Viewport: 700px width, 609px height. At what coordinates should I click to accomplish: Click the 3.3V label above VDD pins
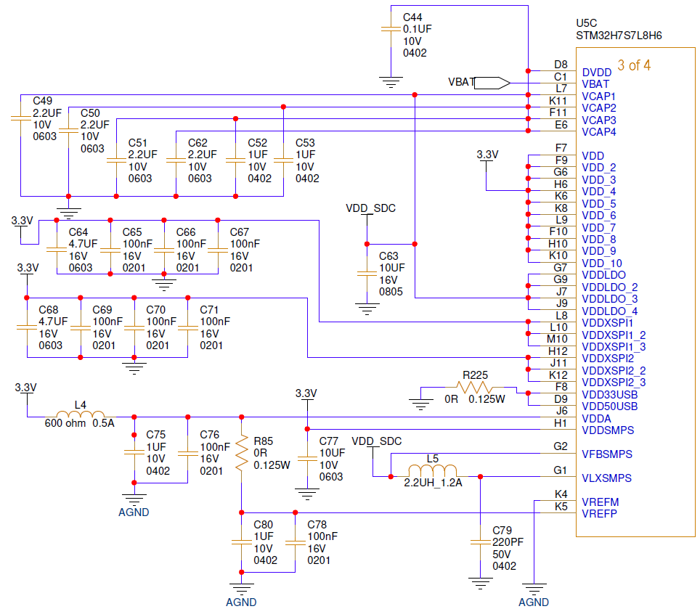coord(487,155)
